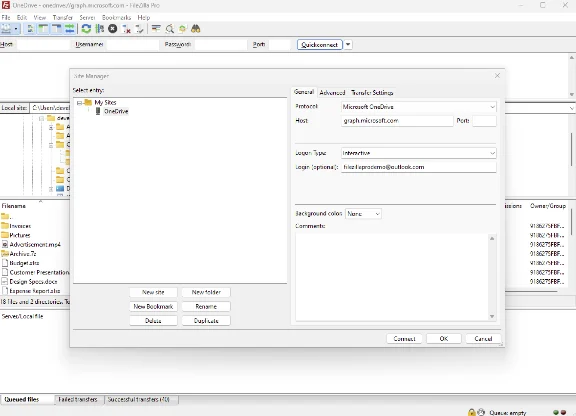Click the message log scrollbar up arrow

point(572,58)
